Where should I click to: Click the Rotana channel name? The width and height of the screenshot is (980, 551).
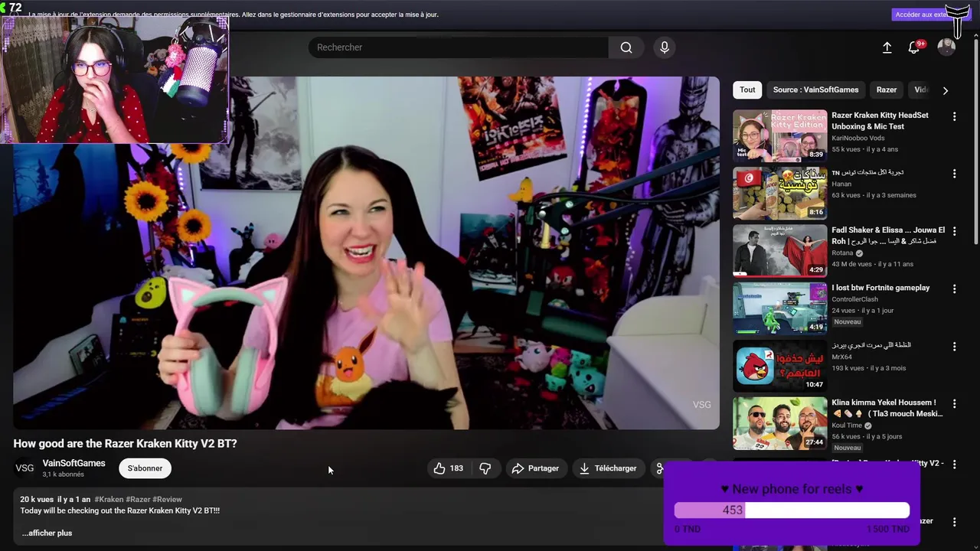(x=842, y=253)
